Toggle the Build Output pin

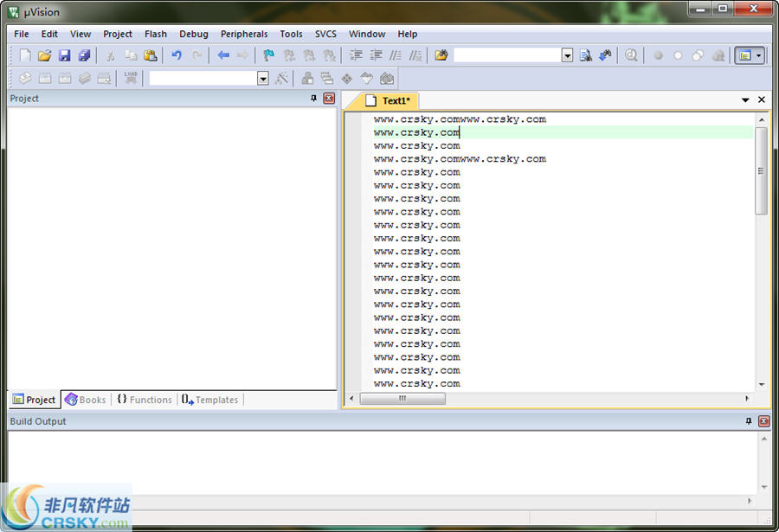[749, 421]
